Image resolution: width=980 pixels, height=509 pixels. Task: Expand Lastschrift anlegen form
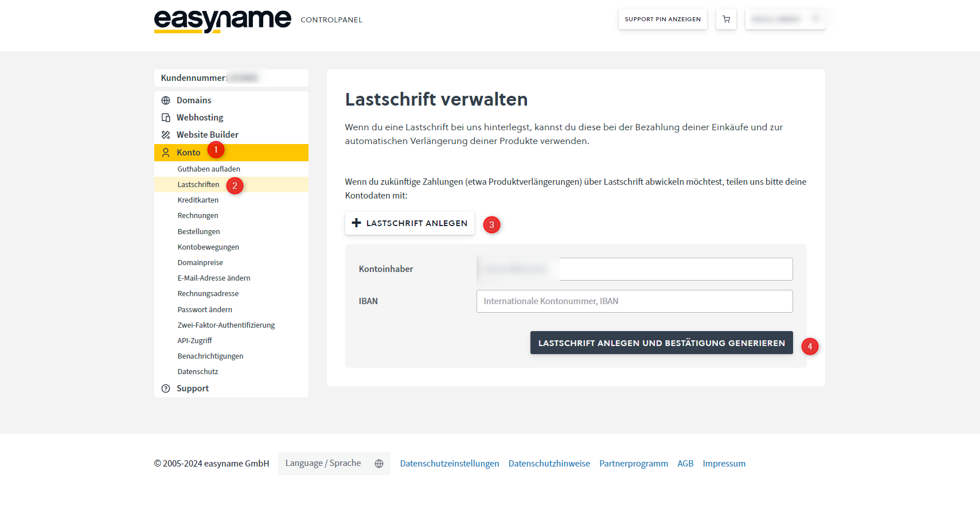pos(409,223)
